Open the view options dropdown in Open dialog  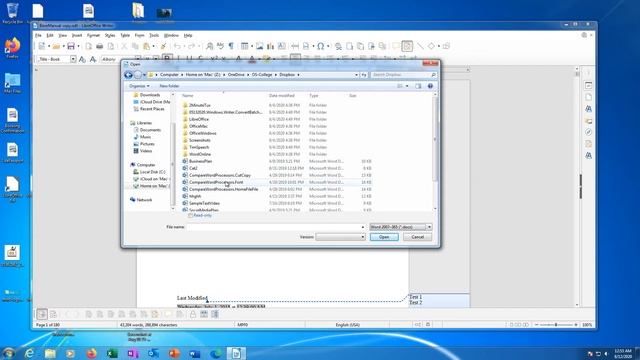[407, 86]
